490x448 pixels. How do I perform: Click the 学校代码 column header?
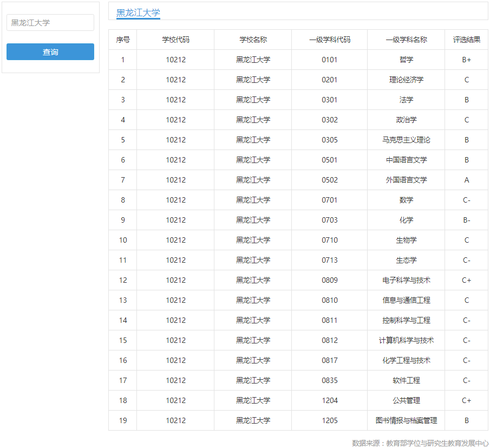coord(175,40)
